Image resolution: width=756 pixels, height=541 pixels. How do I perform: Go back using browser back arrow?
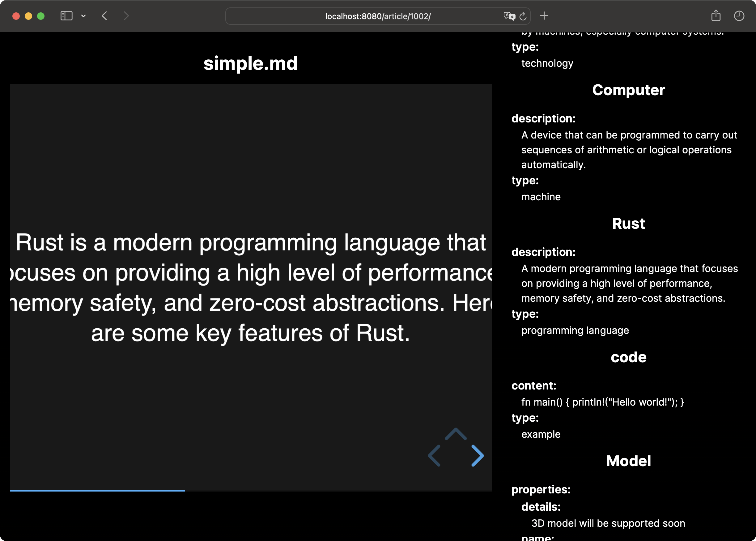pos(104,16)
